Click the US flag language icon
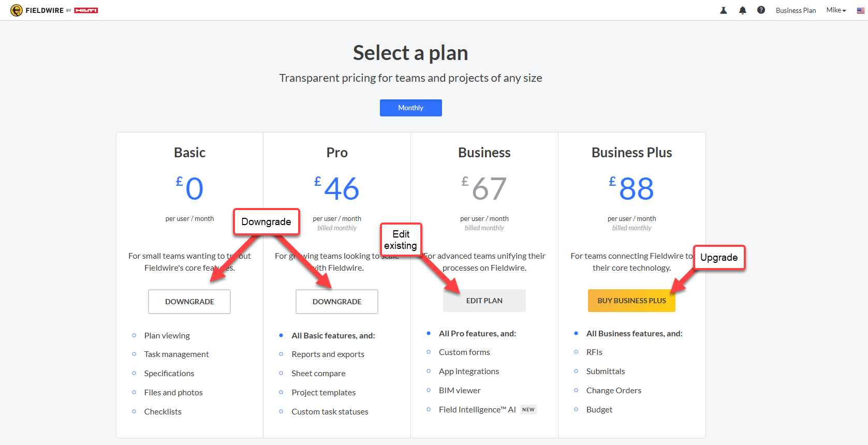Screen dimensions: 868x445 coord(860,10)
